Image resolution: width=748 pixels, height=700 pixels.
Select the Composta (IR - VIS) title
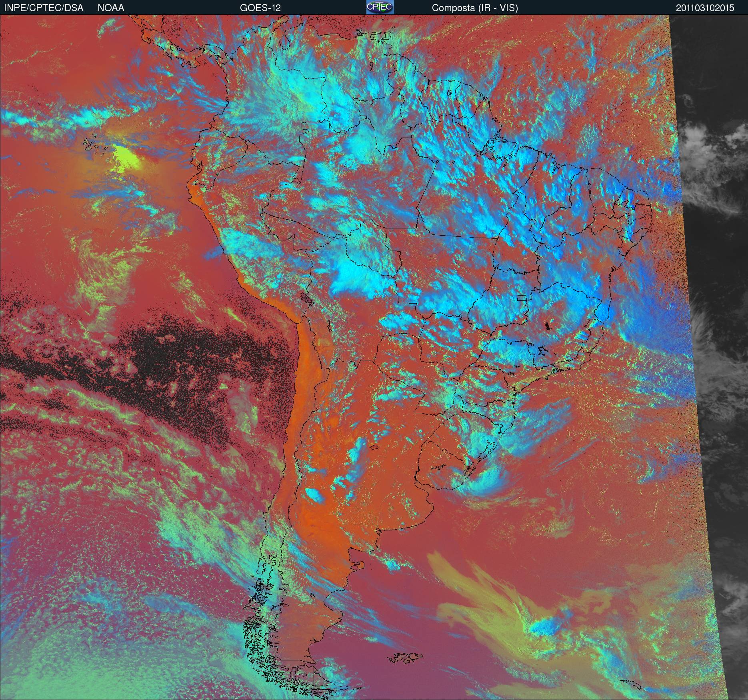coord(475,8)
